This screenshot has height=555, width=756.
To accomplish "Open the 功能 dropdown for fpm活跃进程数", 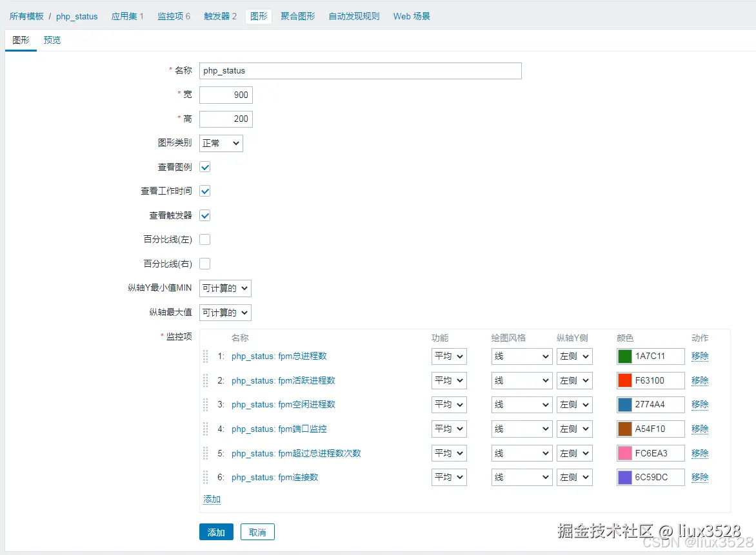I will pos(448,380).
